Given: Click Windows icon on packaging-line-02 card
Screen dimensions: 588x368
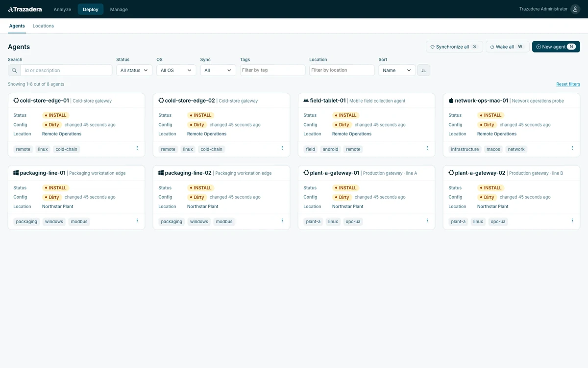Looking at the screenshot, I should pos(161,173).
